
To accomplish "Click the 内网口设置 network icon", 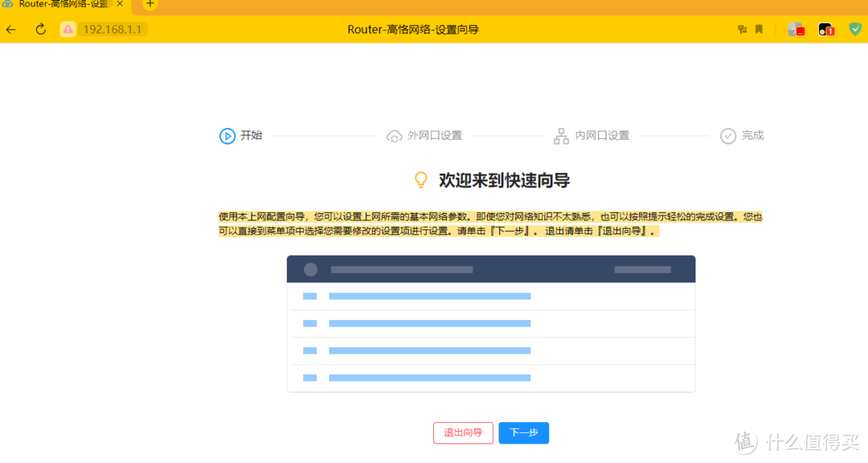I will (x=561, y=135).
